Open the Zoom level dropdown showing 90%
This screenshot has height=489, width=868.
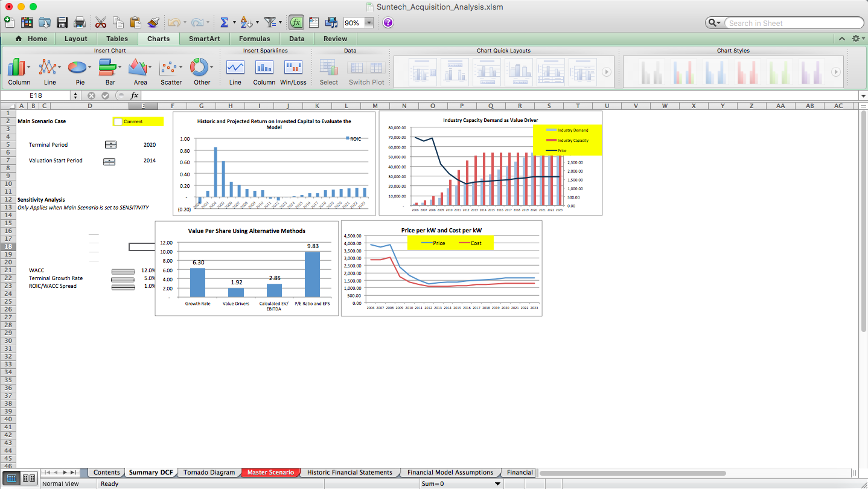[368, 22]
